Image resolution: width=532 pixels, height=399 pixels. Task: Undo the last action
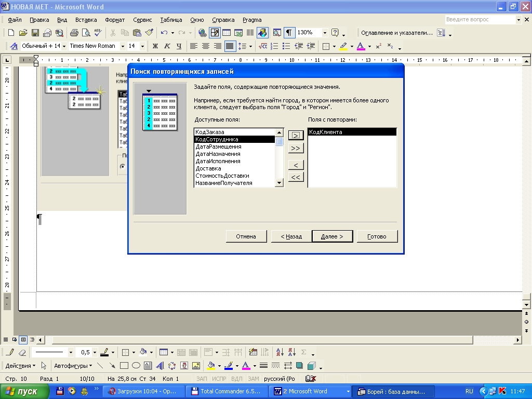point(164,33)
